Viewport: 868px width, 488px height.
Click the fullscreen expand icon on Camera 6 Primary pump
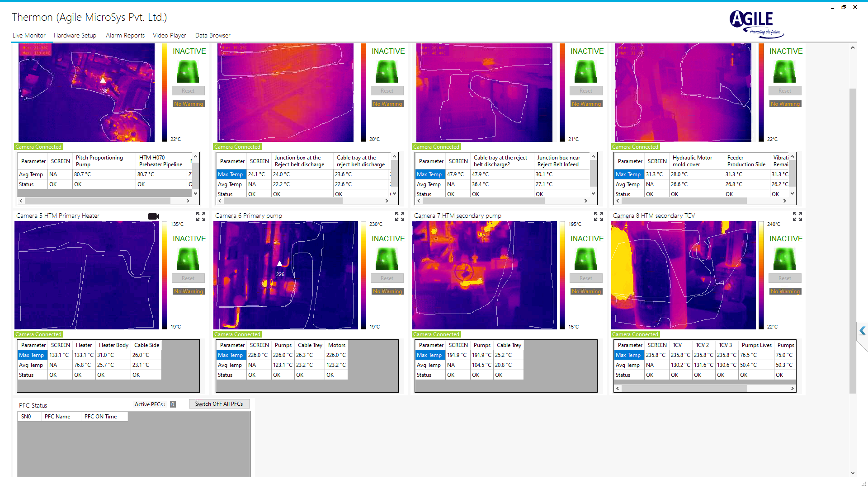399,216
